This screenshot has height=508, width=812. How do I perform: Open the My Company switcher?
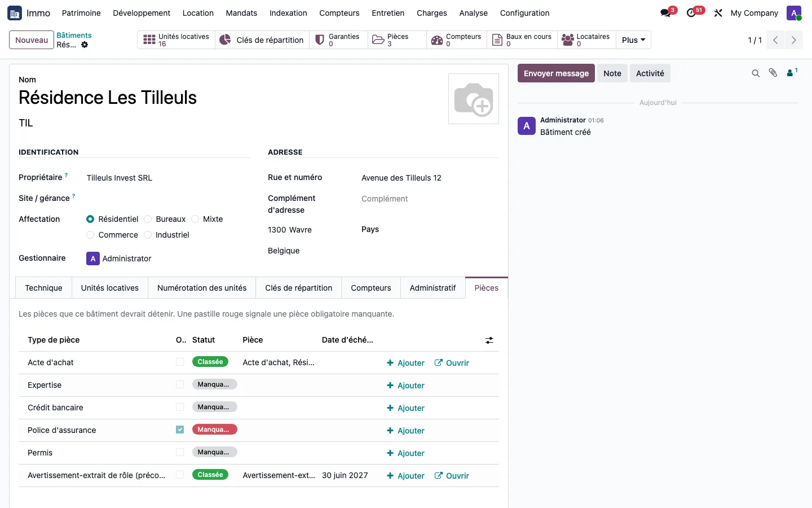[x=754, y=13]
